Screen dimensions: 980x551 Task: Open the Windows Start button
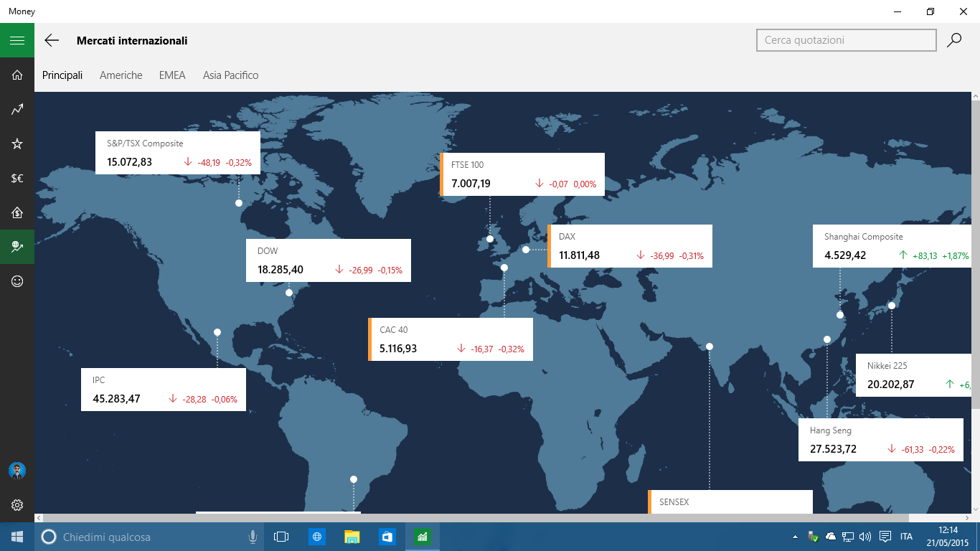tap(17, 537)
